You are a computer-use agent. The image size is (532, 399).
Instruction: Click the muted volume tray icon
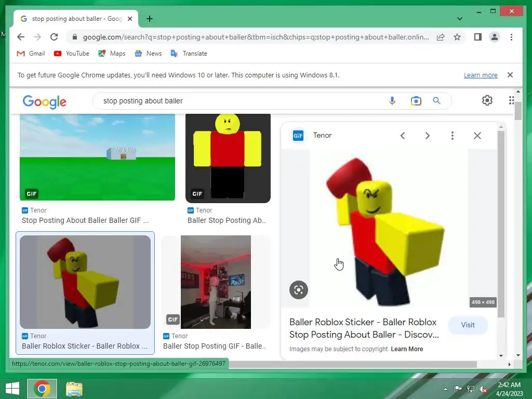[483, 389]
